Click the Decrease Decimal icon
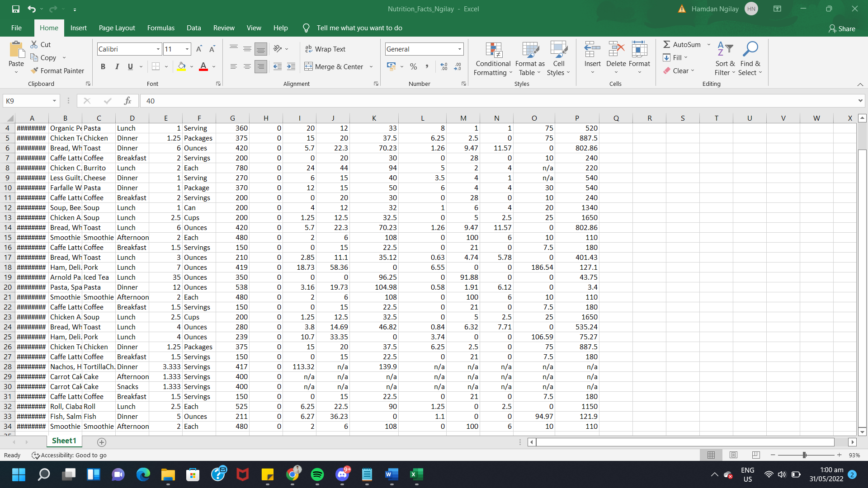The height and width of the screenshot is (488, 868). (x=458, y=66)
